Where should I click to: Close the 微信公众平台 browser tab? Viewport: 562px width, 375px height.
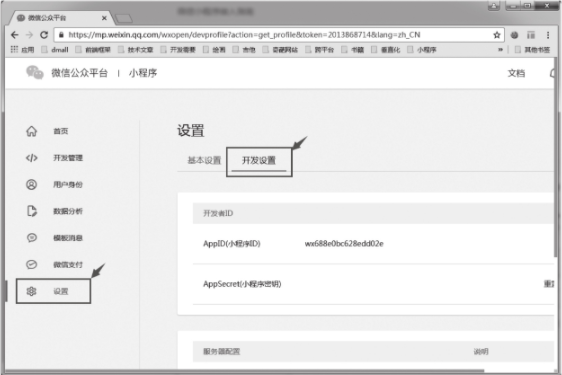click(x=104, y=18)
